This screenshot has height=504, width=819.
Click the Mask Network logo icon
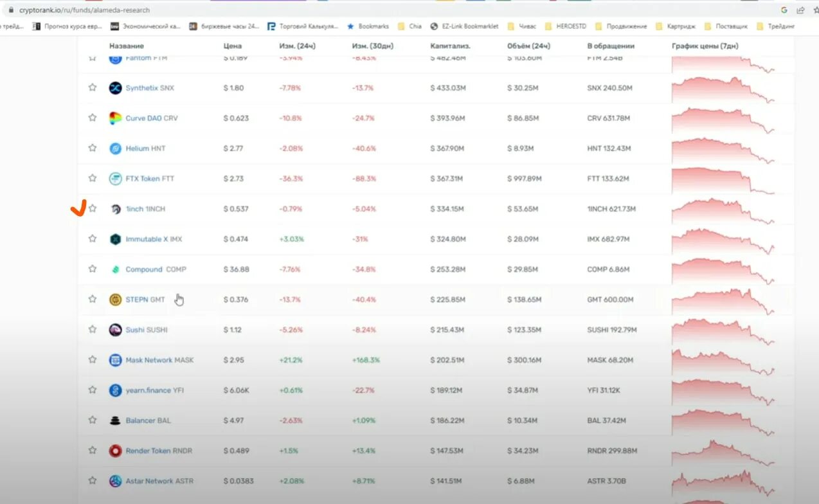click(115, 360)
